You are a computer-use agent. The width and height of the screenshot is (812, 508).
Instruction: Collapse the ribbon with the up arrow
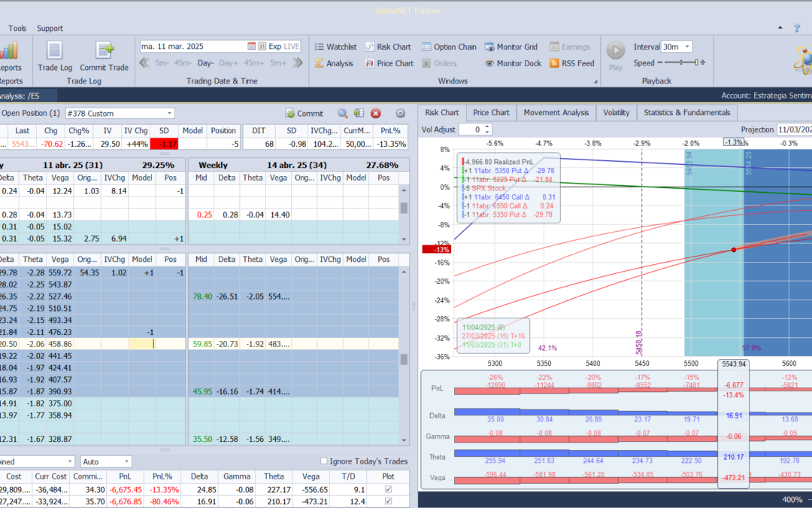tap(780, 28)
